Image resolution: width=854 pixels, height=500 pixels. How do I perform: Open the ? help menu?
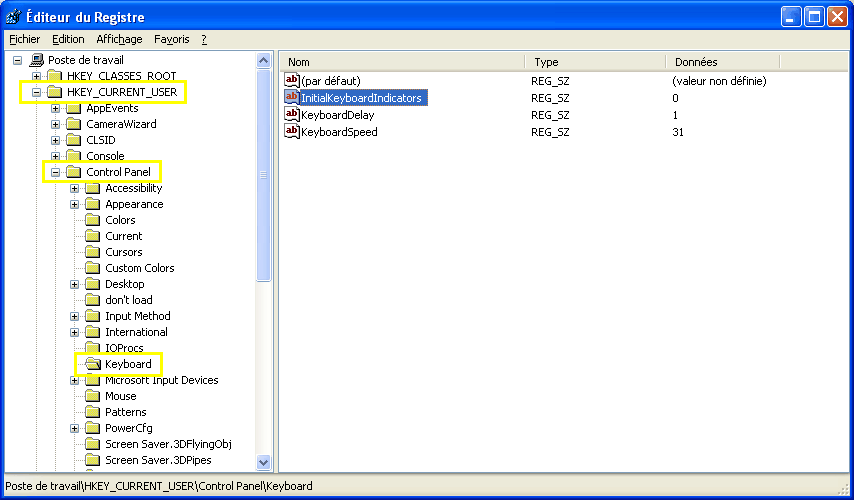204,39
